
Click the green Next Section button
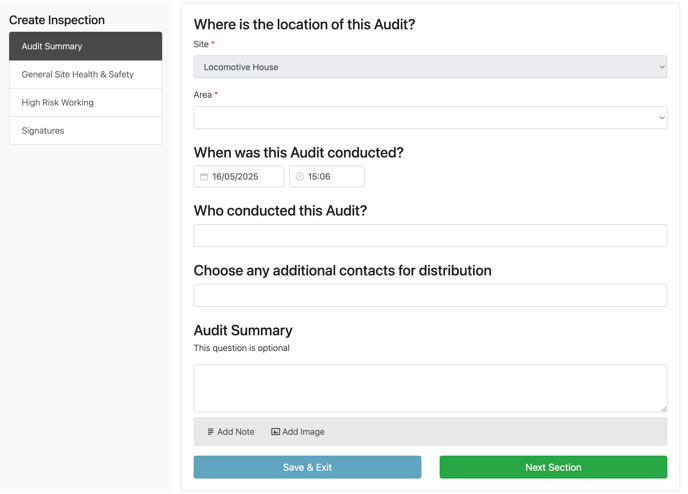click(x=553, y=467)
